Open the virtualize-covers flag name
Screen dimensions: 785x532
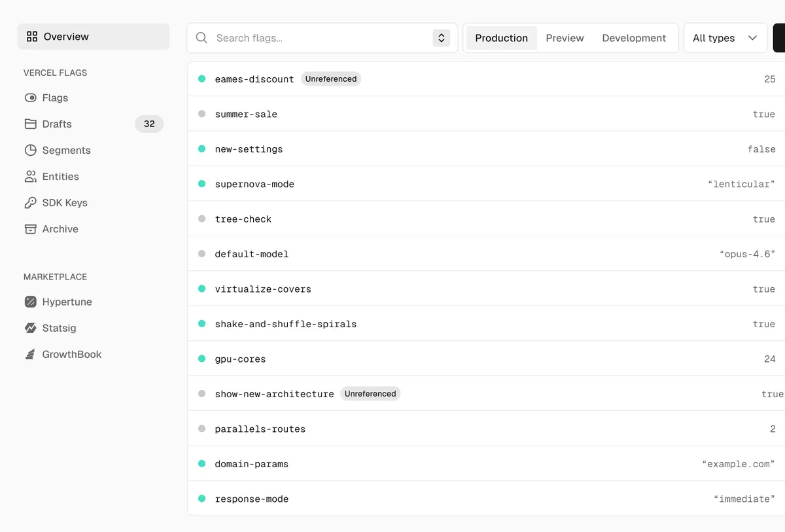pyautogui.click(x=263, y=289)
